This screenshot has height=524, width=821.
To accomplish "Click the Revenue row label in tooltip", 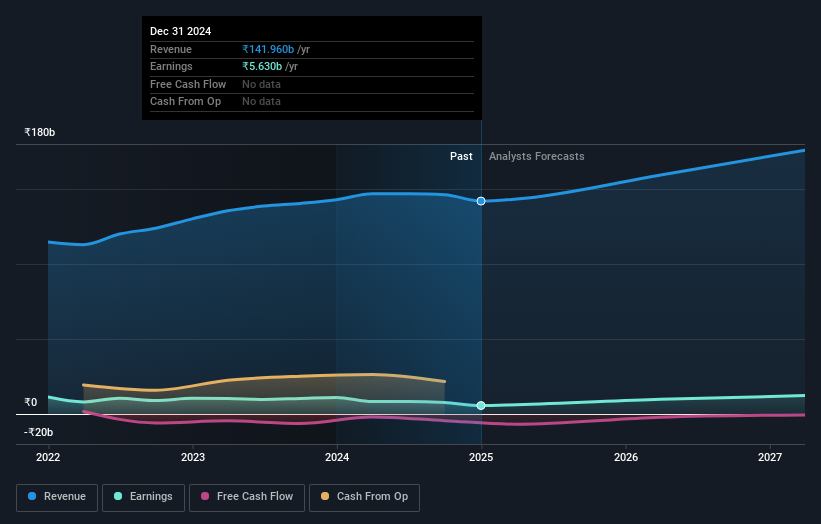I will point(171,49).
